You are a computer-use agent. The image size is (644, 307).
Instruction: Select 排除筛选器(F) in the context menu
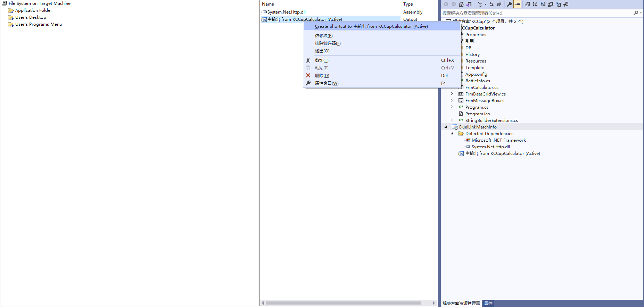tap(382, 43)
